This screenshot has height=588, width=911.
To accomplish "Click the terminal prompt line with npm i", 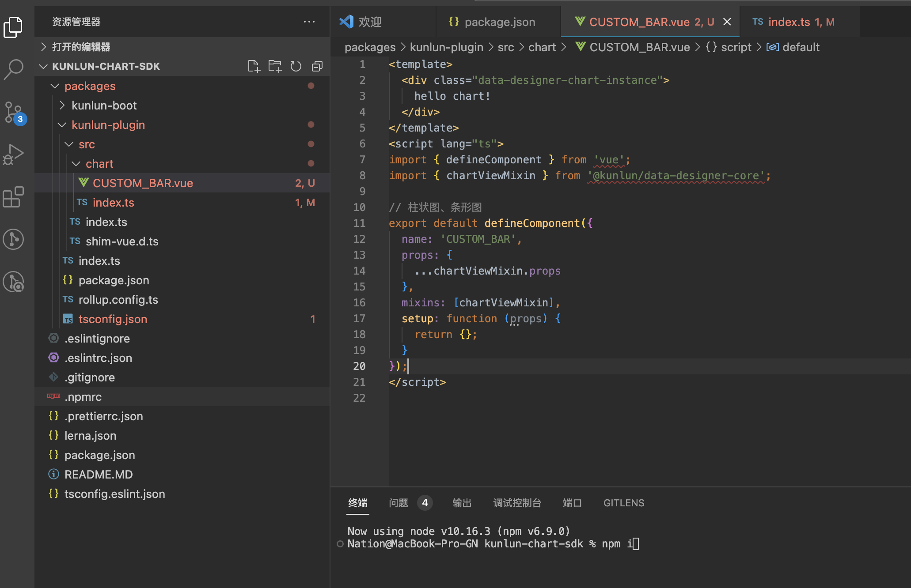I will tap(493, 543).
